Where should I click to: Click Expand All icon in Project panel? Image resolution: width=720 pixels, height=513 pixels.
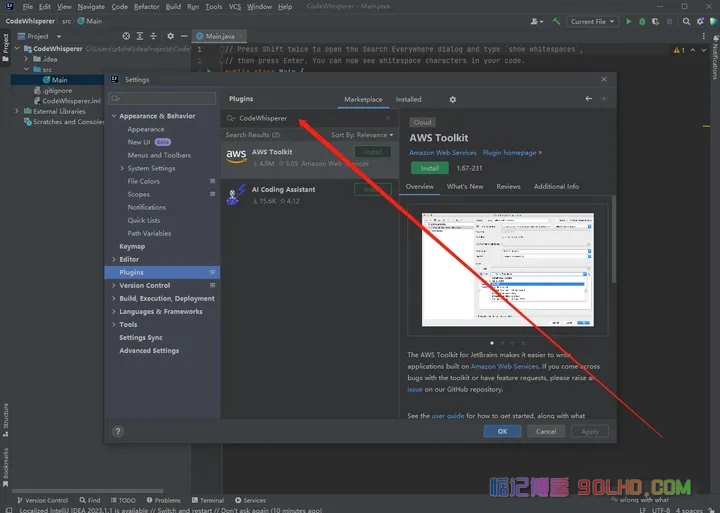point(140,36)
